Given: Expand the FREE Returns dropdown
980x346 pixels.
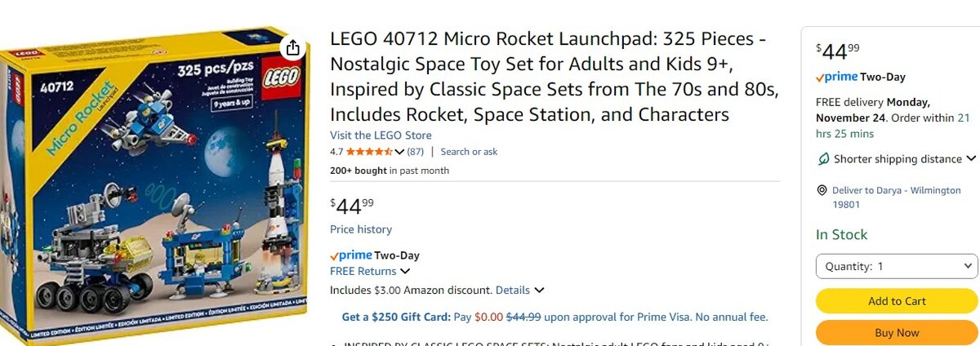Looking at the screenshot, I should (x=405, y=271).
